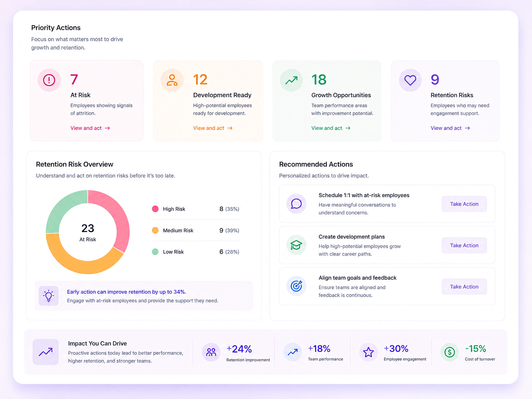Click the arrow beside Development Ready View and act

click(230, 128)
